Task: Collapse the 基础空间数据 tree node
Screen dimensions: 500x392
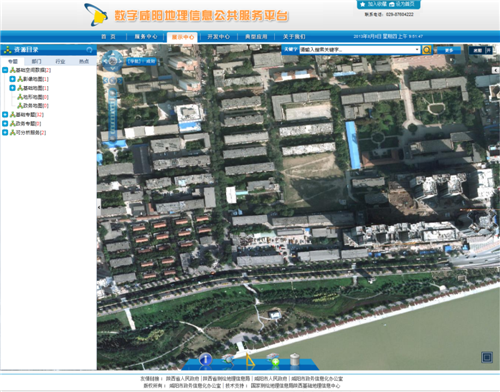Action: click(5, 70)
